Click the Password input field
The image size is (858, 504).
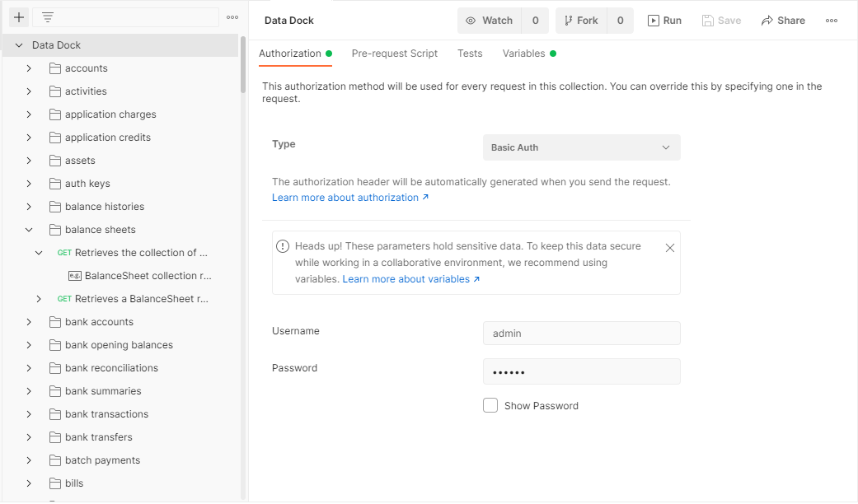[582, 371]
